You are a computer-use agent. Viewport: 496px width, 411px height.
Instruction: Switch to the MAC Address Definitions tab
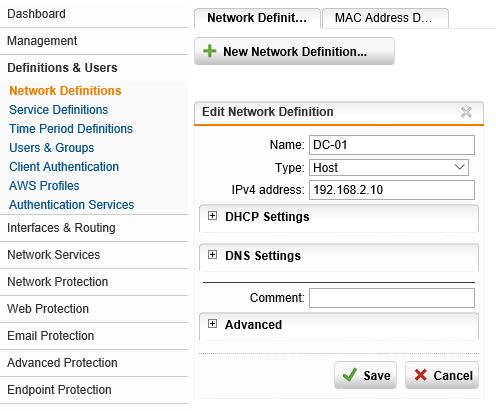coord(385,18)
